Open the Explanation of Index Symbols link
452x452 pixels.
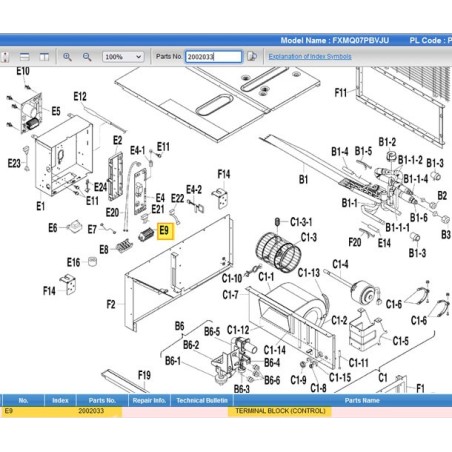point(310,56)
